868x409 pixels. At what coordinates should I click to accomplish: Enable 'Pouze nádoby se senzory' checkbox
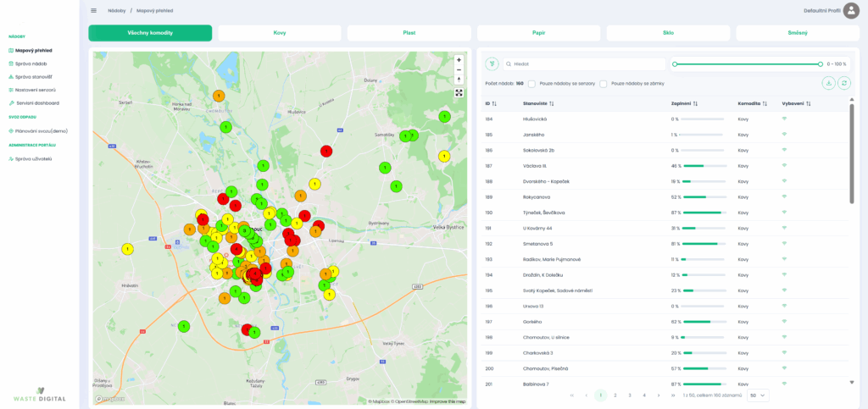pos(531,84)
